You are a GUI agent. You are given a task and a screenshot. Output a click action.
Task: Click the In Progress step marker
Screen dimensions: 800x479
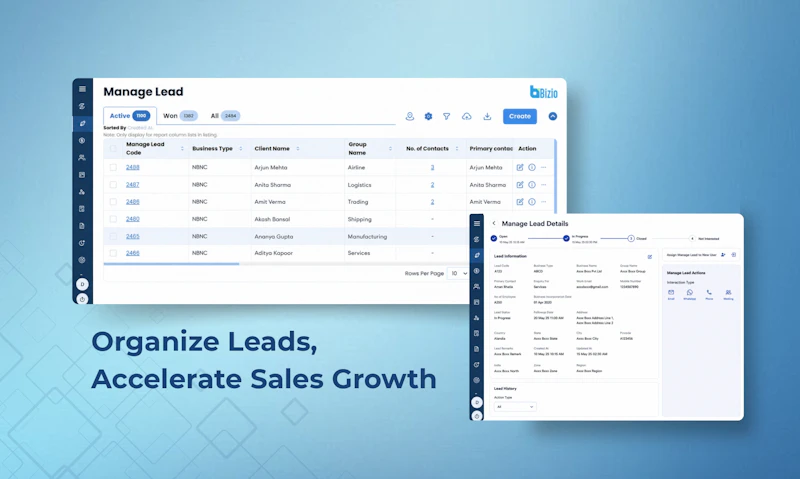(x=566, y=238)
